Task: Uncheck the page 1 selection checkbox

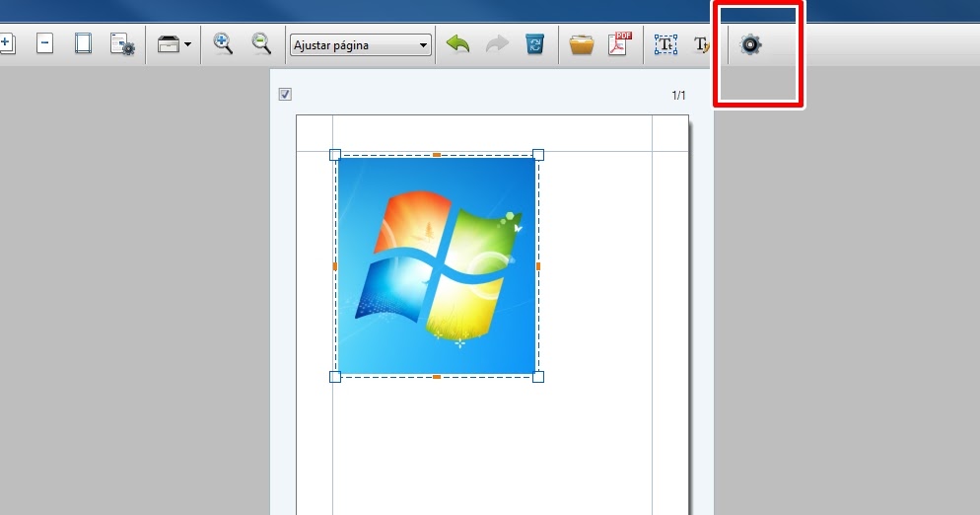Action: pyautogui.click(x=285, y=95)
